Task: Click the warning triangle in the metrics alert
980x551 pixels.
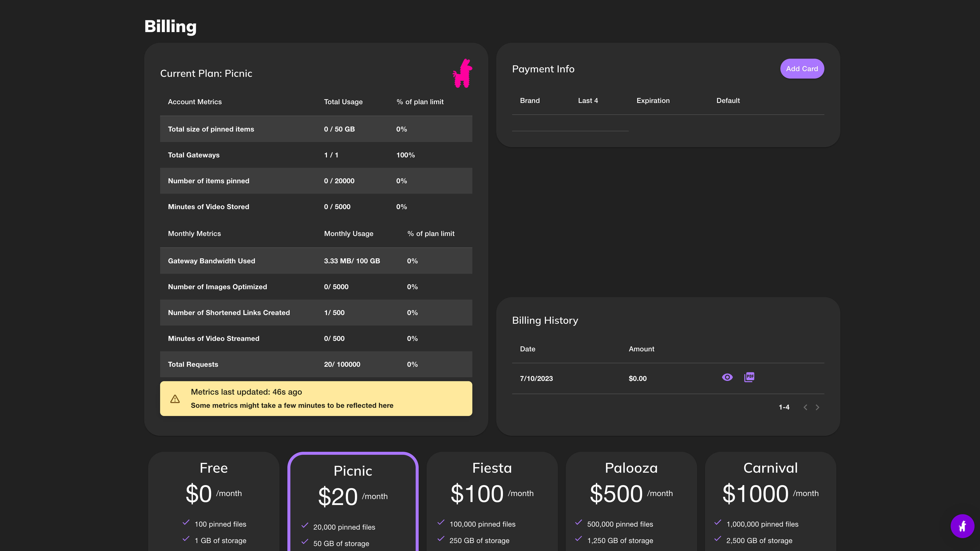Action: [x=175, y=398]
